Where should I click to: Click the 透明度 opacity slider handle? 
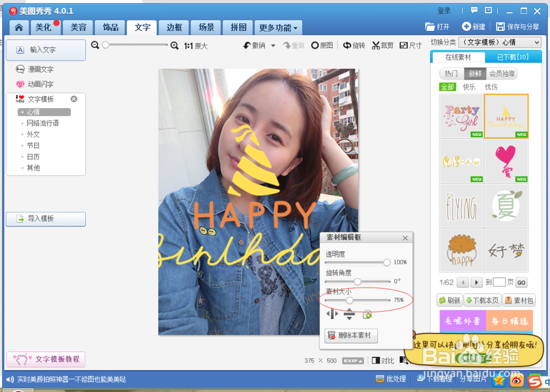(x=387, y=263)
